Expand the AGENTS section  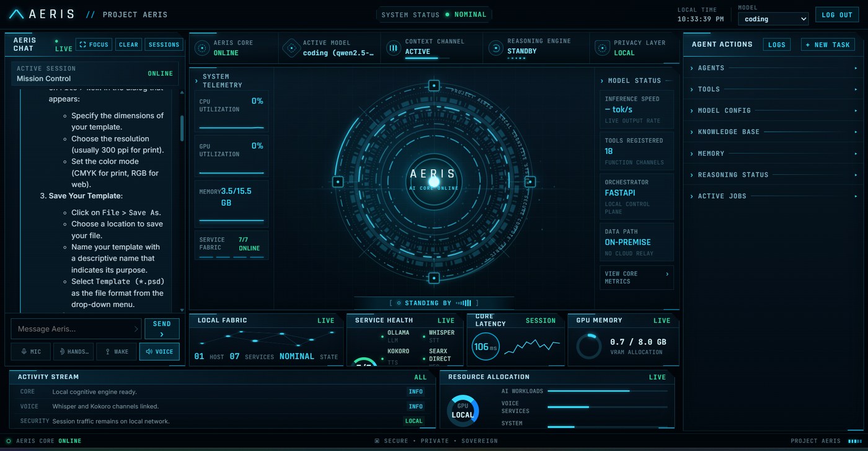[774, 68]
